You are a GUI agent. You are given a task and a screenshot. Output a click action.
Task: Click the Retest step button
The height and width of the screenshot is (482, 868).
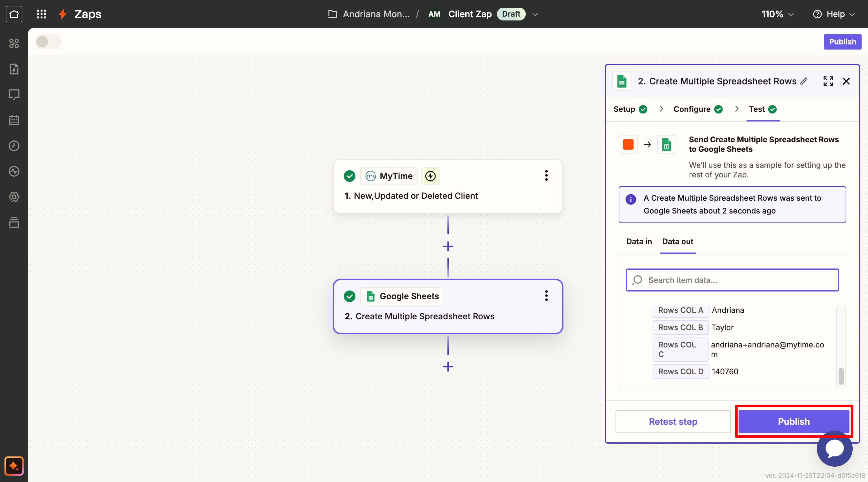point(672,421)
